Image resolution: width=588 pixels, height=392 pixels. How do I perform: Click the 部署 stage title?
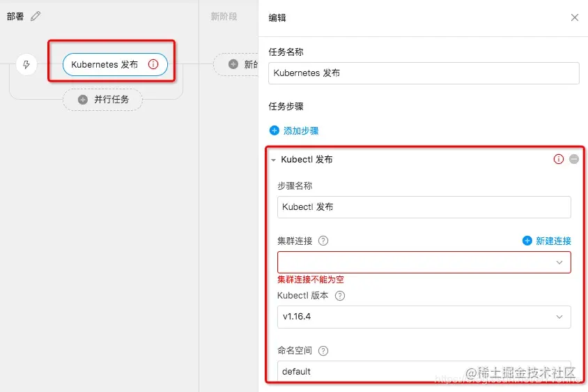pos(15,17)
